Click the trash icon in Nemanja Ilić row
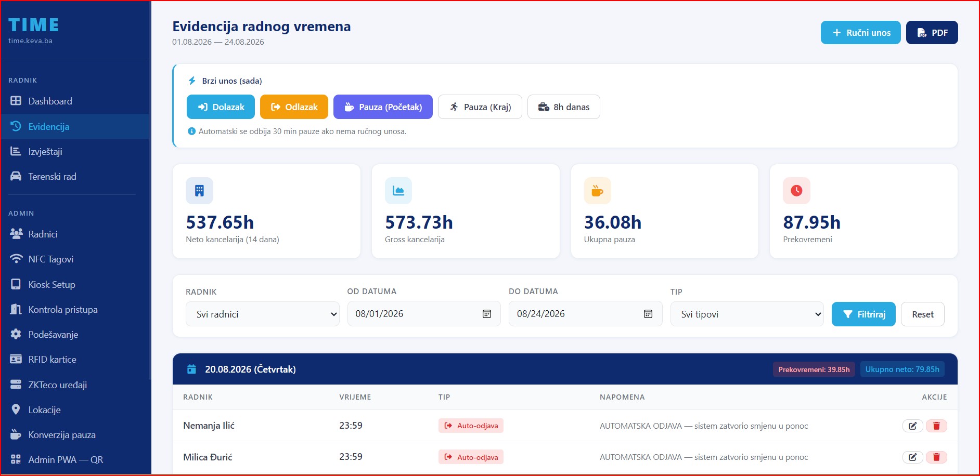 [936, 426]
